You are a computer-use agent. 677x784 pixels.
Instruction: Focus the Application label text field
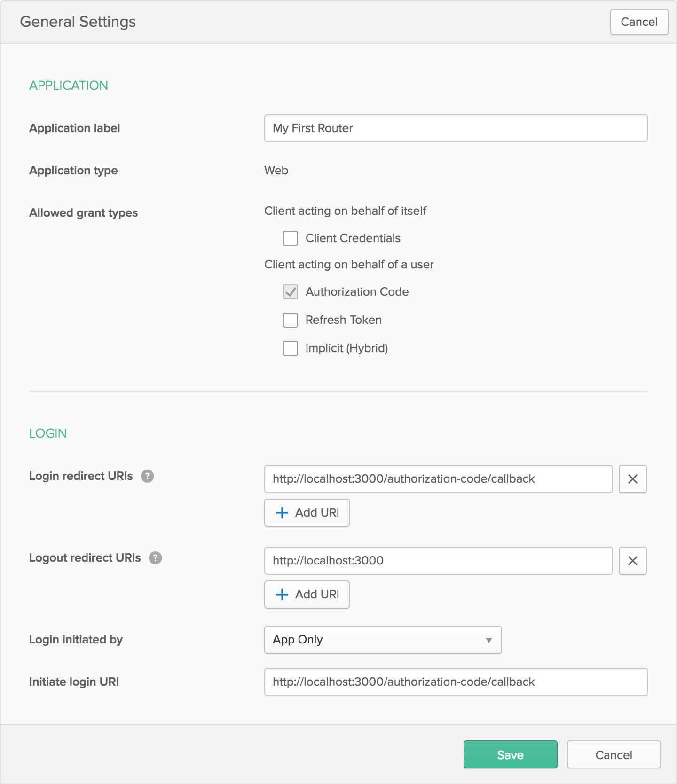tap(456, 128)
